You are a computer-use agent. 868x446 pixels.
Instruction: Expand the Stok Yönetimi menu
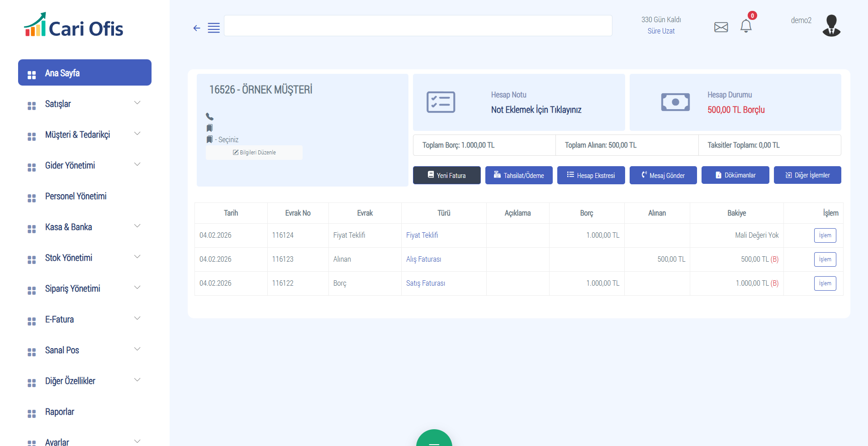(85, 258)
